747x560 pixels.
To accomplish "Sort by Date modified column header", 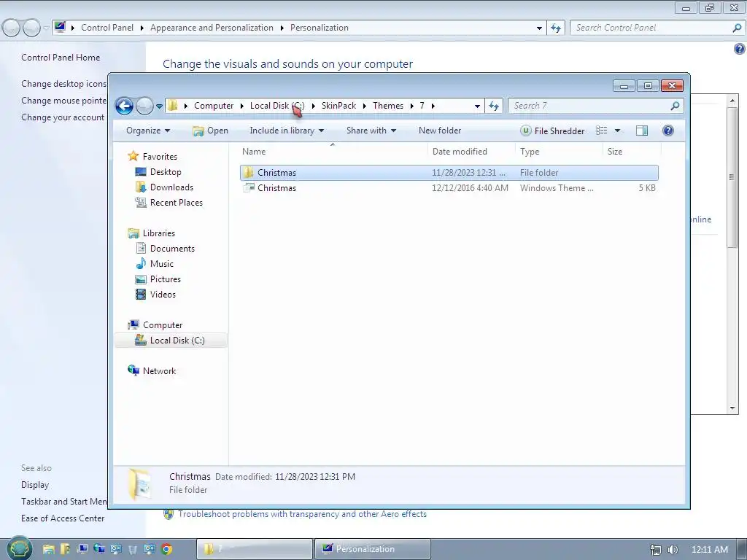I will (471, 152).
